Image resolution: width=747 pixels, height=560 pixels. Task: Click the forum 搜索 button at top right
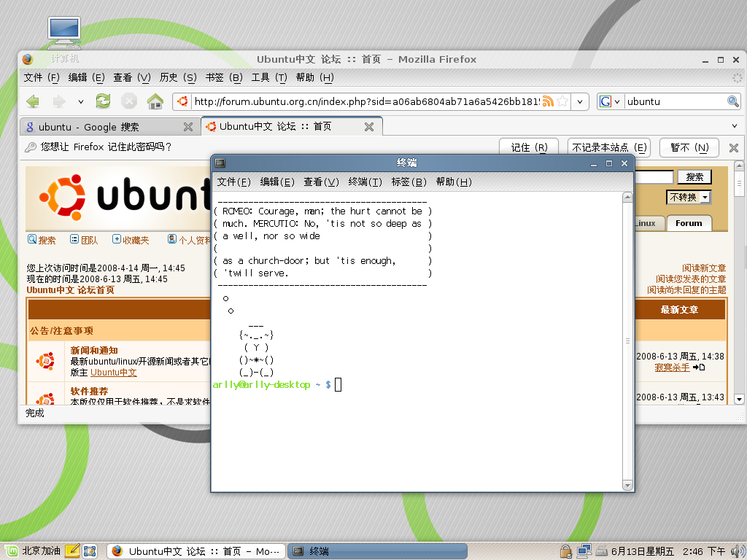pyautogui.click(x=694, y=177)
